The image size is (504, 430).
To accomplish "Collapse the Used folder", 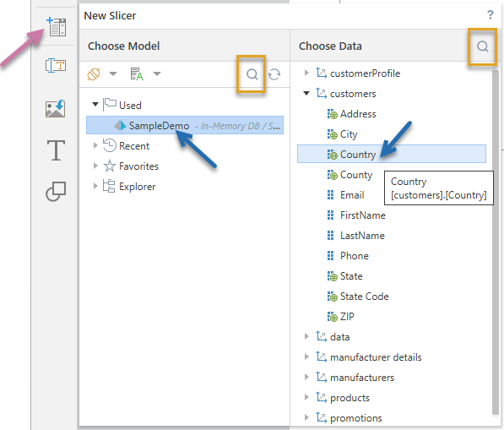I will [x=95, y=104].
